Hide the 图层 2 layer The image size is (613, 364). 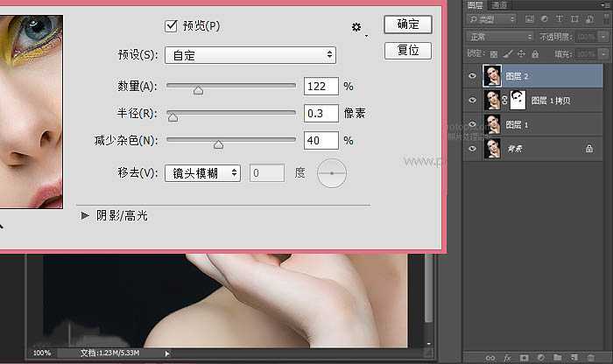(473, 77)
